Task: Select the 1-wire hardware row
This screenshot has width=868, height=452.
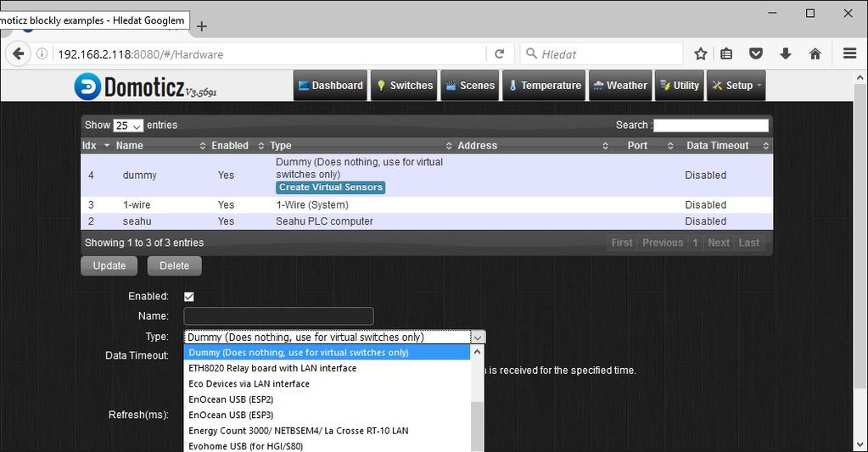Action: 427,204
